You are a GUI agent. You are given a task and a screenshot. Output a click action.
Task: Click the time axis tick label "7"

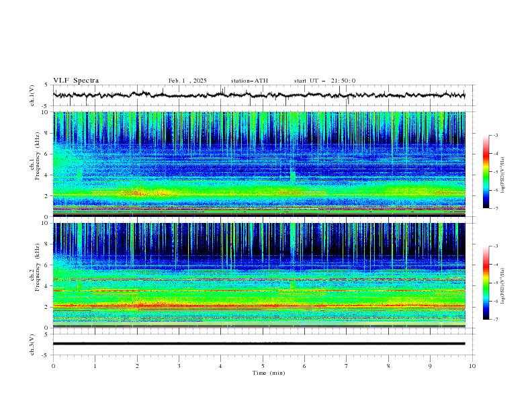(x=347, y=366)
